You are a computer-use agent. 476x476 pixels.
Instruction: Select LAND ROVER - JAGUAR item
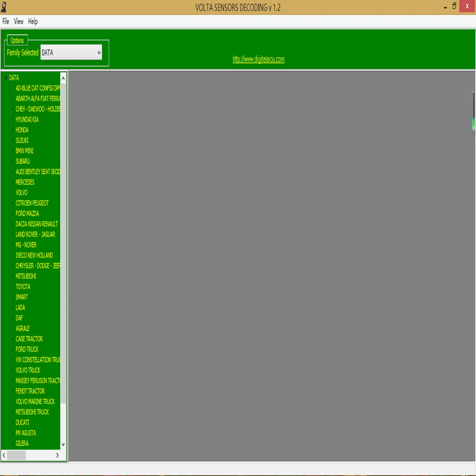pyautogui.click(x=35, y=235)
